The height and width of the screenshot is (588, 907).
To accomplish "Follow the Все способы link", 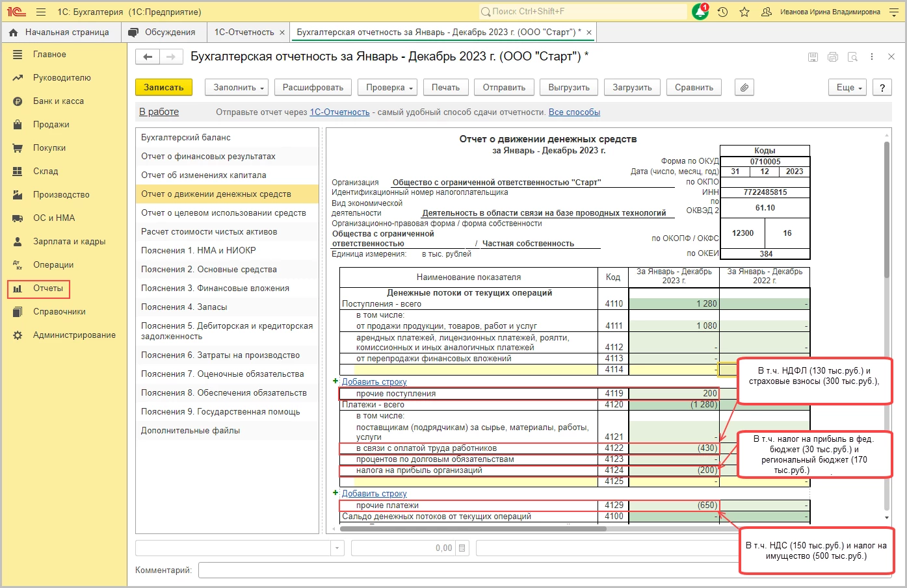I will coord(574,112).
